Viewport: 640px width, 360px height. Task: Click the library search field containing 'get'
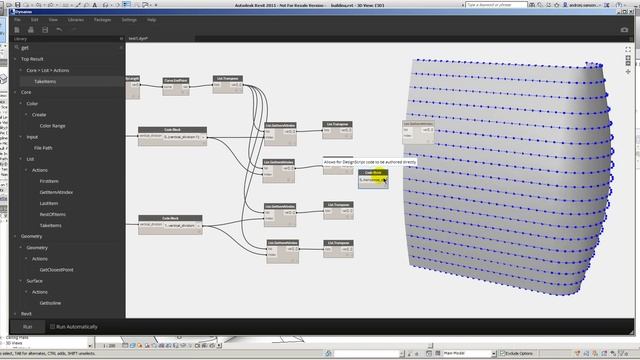coord(69,48)
